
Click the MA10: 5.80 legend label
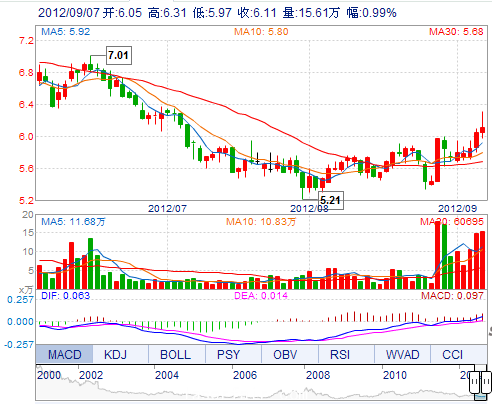tap(261, 32)
